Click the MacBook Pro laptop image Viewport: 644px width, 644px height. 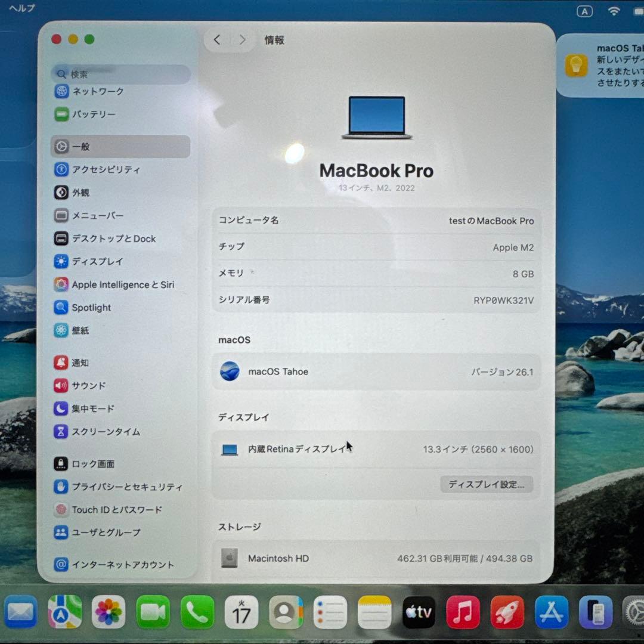tap(377, 118)
